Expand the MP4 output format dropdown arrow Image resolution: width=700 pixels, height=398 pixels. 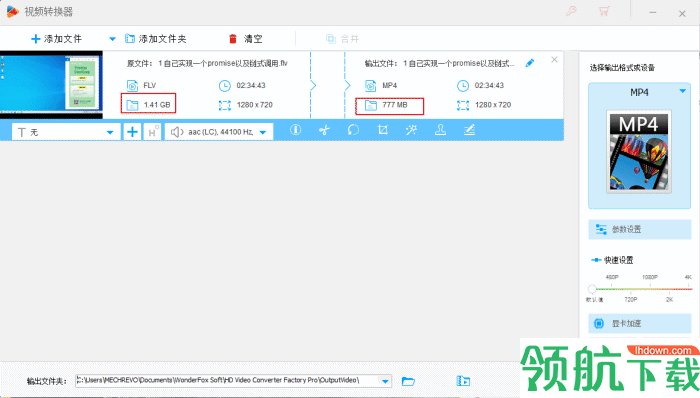point(683,91)
